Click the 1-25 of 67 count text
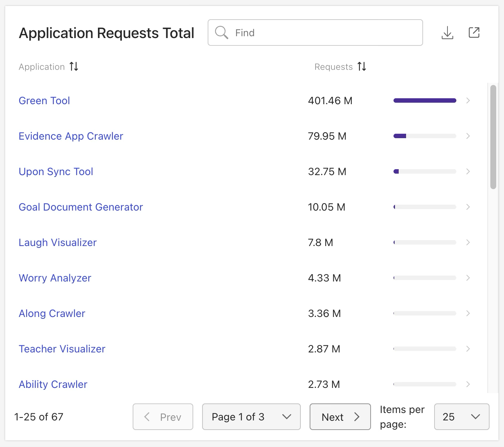Viewport: 504px width, 447px height. click(x=39, y=417)
